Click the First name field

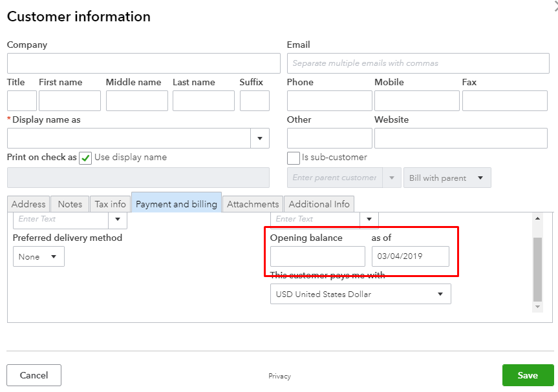coord(70,101)
